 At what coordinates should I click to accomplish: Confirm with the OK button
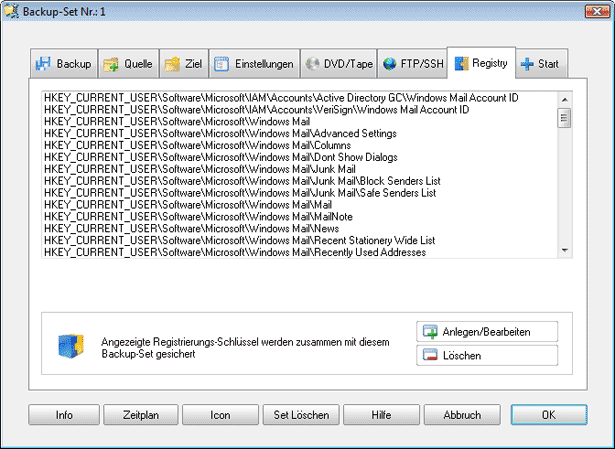(549, 415)
